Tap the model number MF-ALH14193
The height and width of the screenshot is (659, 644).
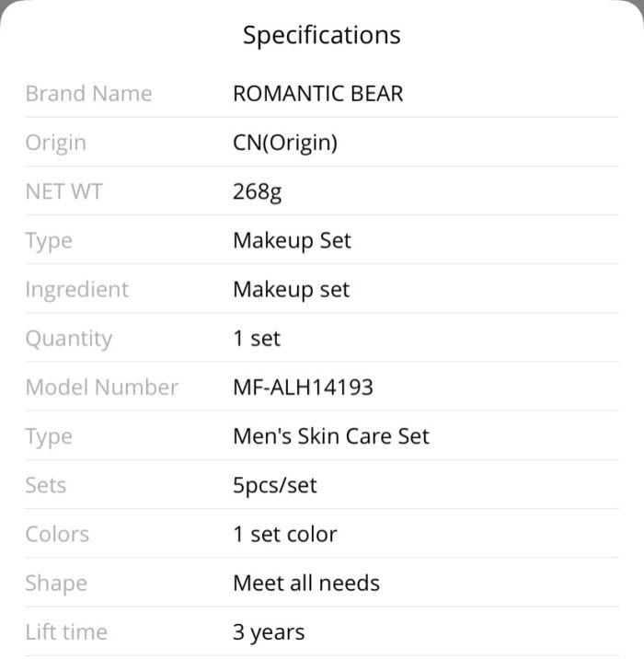click(303, 387)
